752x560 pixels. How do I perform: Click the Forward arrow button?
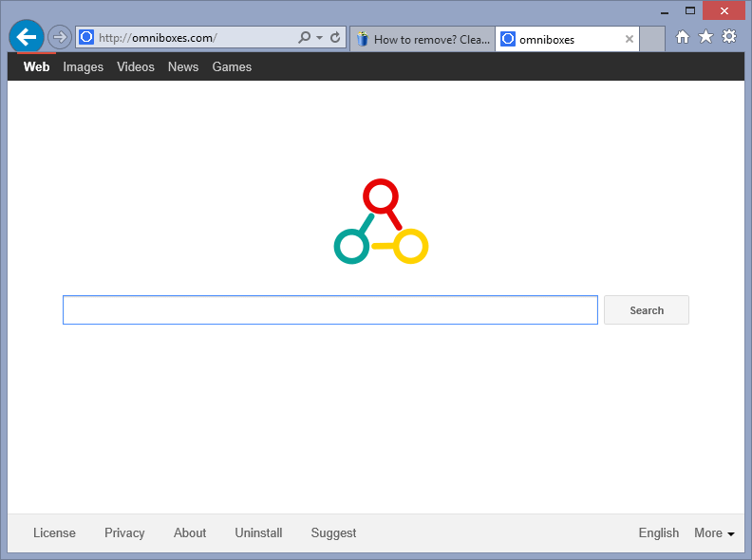[x=60, y=37]
